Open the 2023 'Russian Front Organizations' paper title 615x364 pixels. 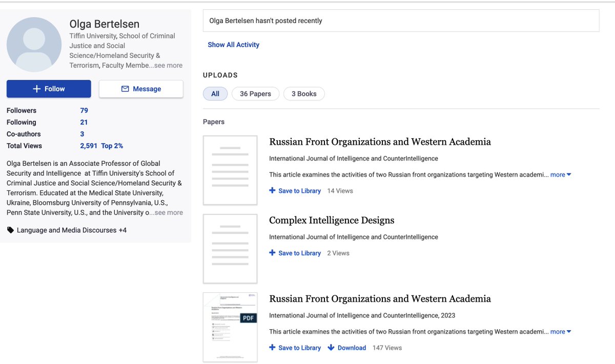coord(380,299)
